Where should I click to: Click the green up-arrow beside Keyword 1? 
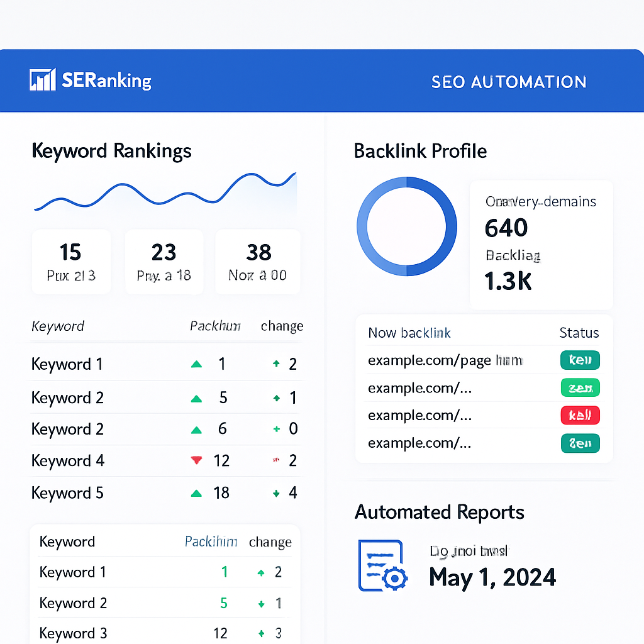coord(196,364)
